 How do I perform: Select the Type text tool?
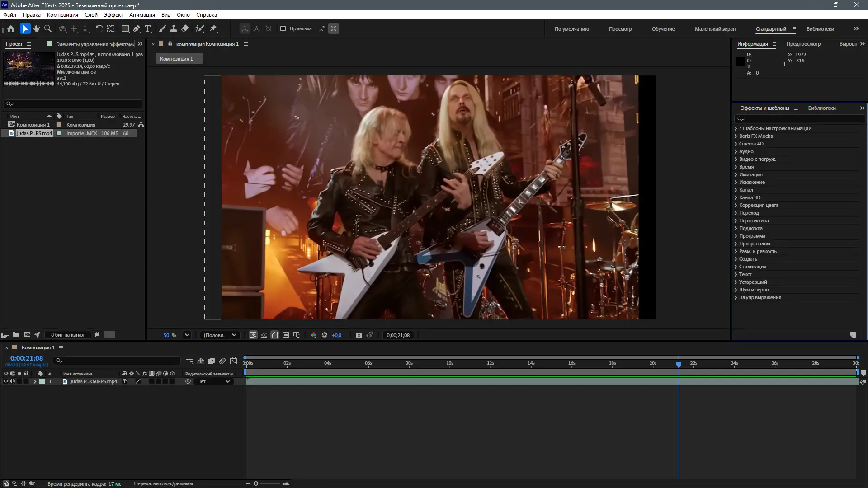pos(148,28)
